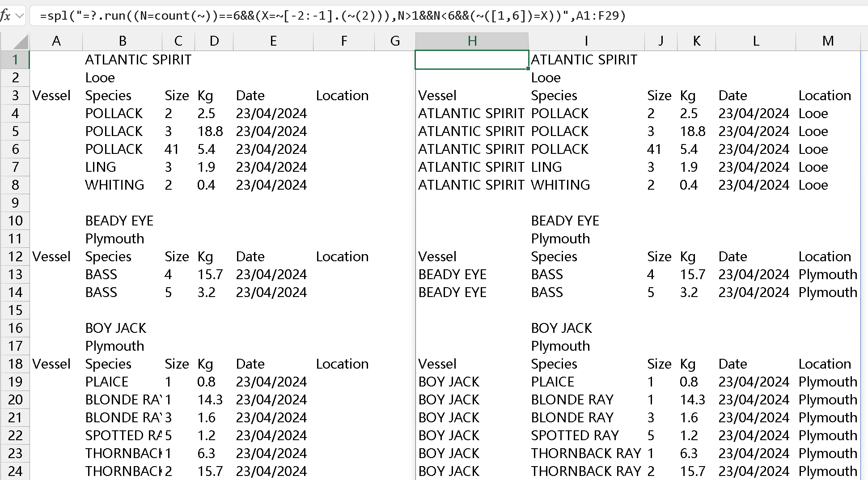Click inside the formula bar text
The image size is (868, 480).
[332, 16]
